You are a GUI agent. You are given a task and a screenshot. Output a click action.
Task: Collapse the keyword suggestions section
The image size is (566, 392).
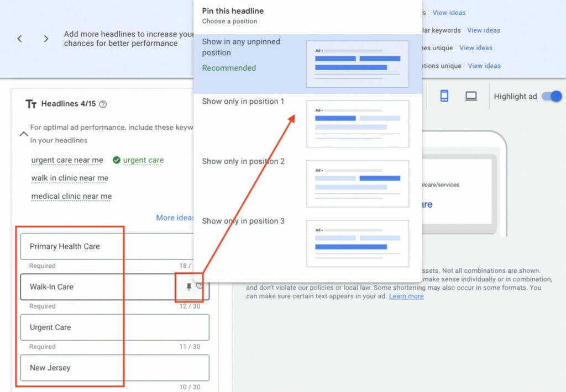coord(23,133)
